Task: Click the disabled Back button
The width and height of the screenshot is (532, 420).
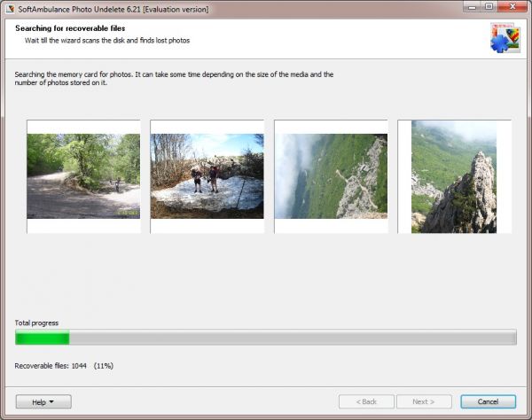Action: coord(366,401)
